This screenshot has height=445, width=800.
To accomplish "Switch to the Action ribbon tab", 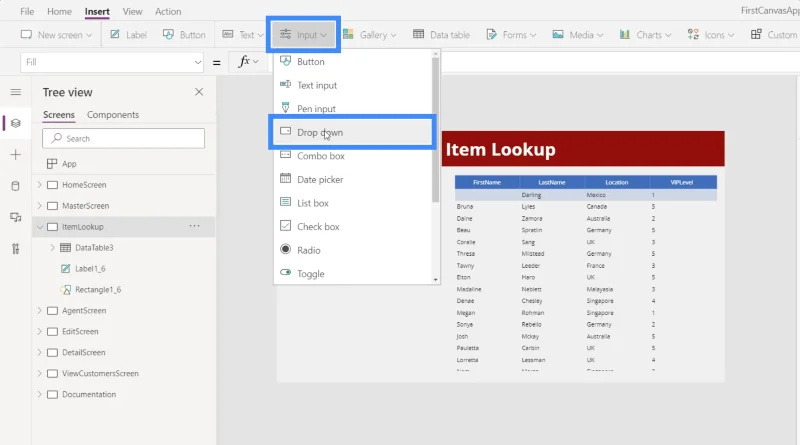I will pyautogui.click(x=168, y=11).
